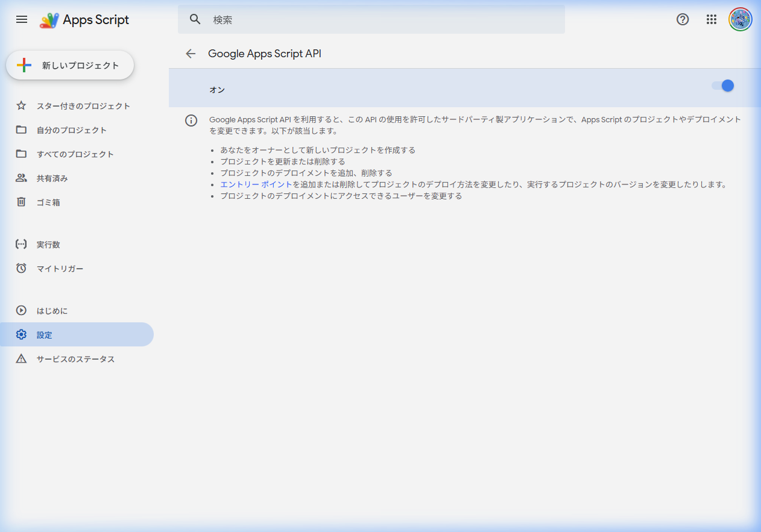Viewport: 761px width, 532px height.
Task: Click the warning triangle icon for サービスのステータス
Action: [21, 359]
